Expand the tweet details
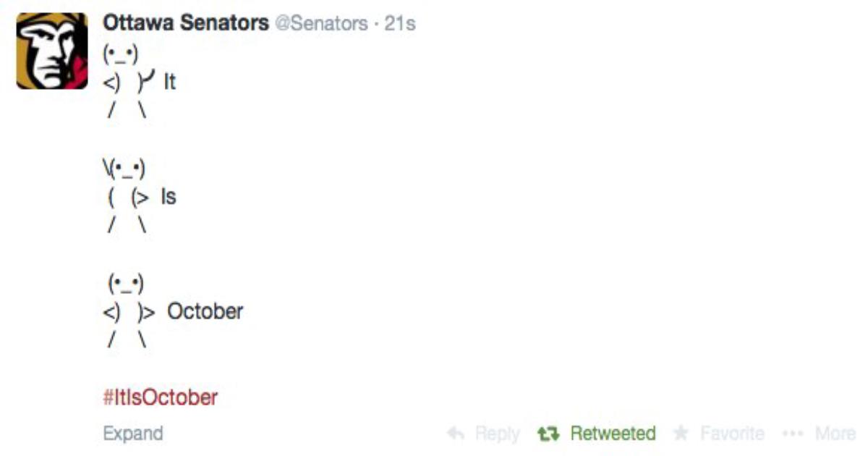The height and width of the screenshot is (456, 868). 133,434
